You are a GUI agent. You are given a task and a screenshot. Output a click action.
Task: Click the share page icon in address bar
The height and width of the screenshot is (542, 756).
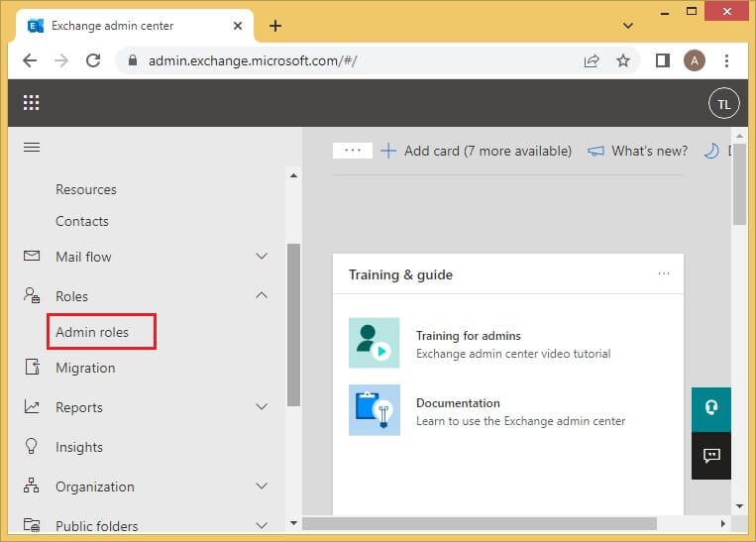[592, 60]
